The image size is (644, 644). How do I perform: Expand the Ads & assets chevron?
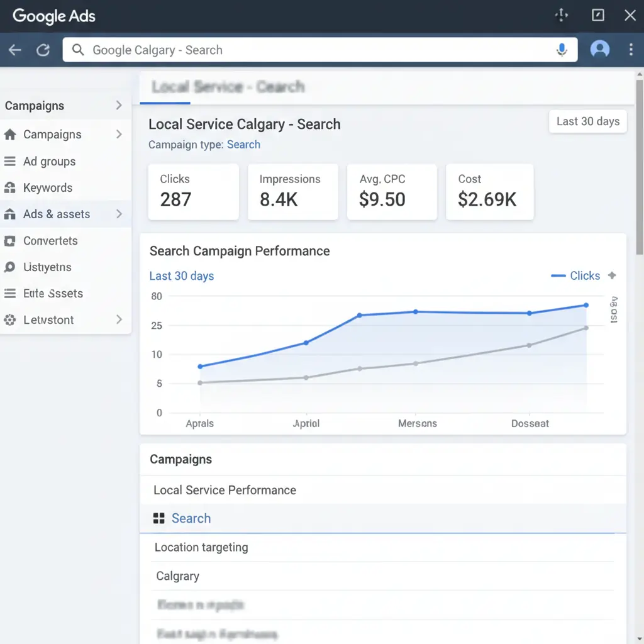coord(119,214)
